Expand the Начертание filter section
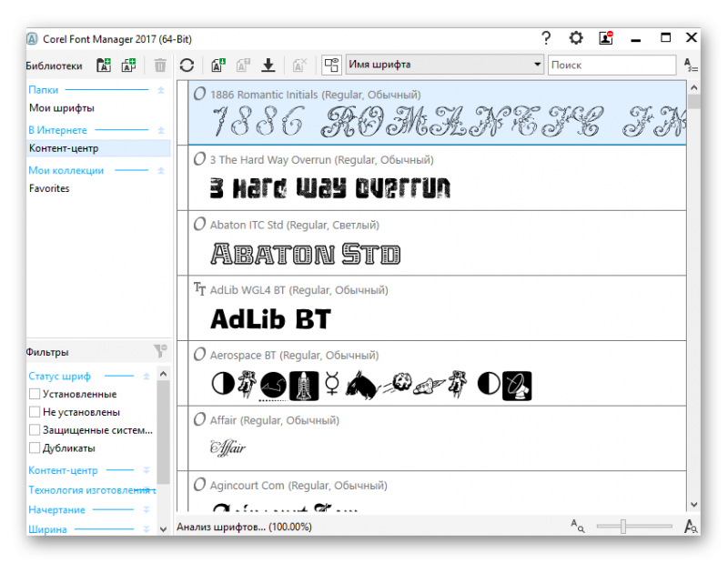The image size is (728, 563). point(147,509)
